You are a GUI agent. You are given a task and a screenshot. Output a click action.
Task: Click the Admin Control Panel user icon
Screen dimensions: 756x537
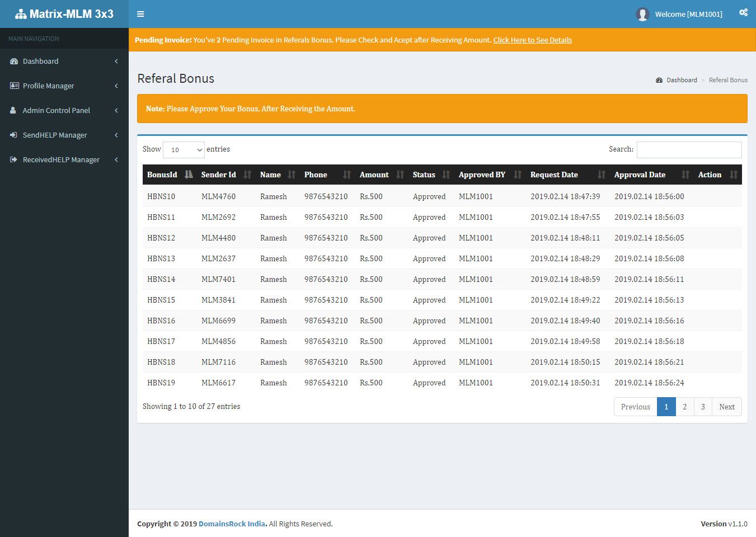[x=13, y=110]
